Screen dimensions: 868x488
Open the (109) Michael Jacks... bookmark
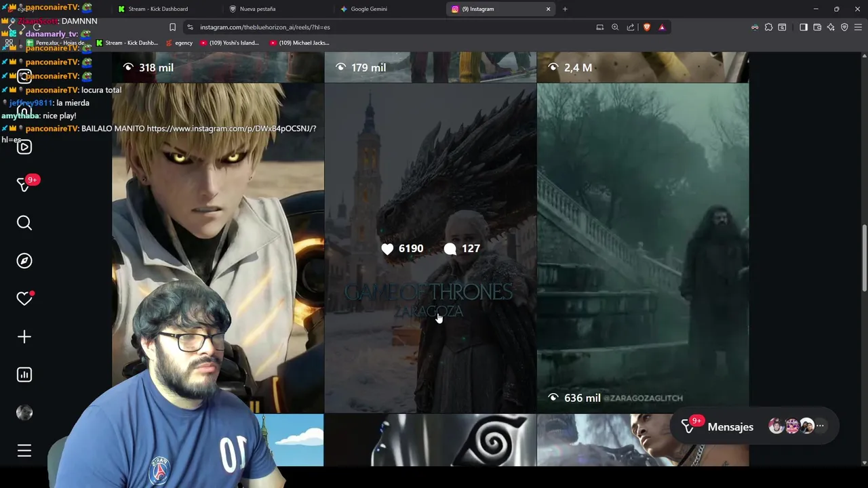coord(299,43)
